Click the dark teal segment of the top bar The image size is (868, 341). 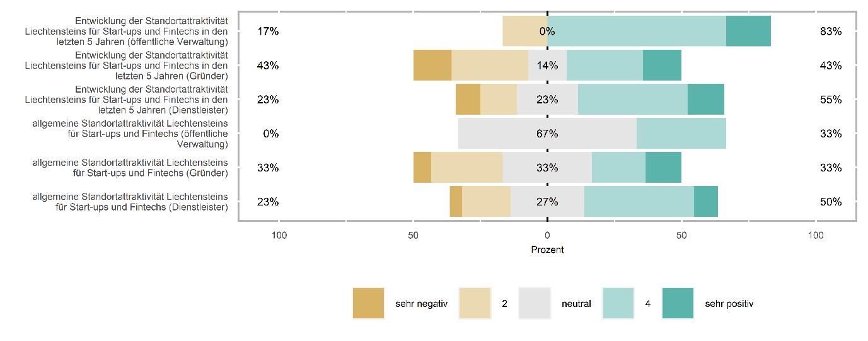tap(748, 32)
